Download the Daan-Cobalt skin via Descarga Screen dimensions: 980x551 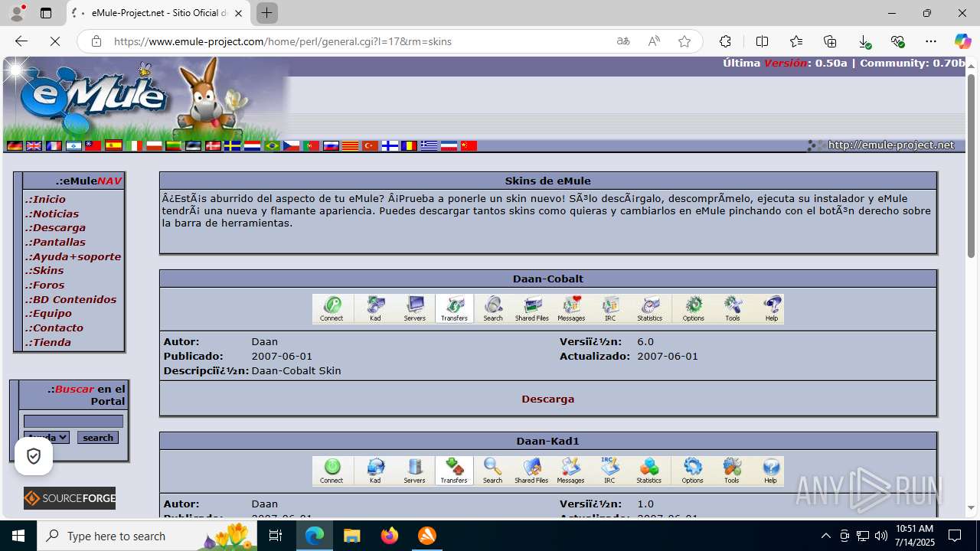point(548,399)
